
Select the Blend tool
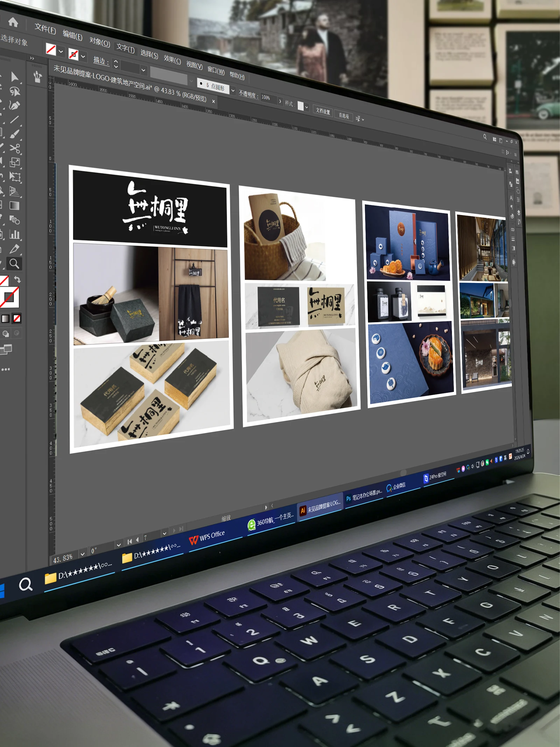tap(15, 220)
